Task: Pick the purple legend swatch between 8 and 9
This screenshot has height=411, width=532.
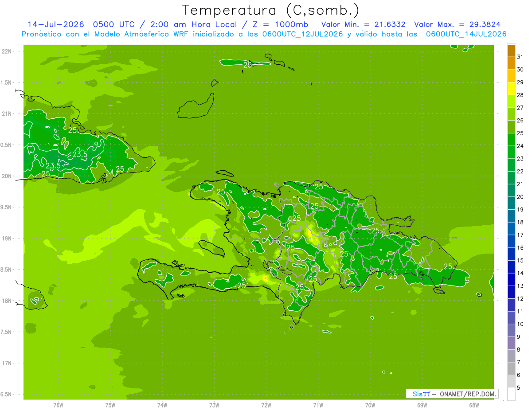Action: pyautogui.click(x=511, y=343)
